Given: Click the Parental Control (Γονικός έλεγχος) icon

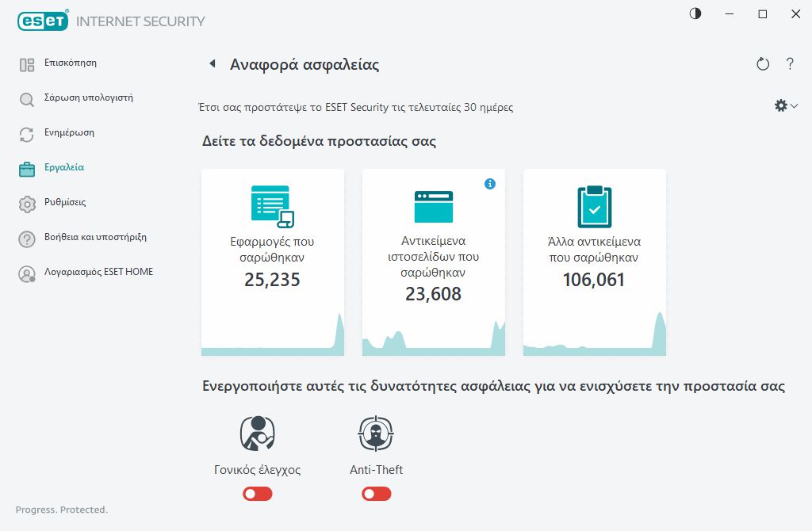Looking at the screenshot, I should click(257, 434).
